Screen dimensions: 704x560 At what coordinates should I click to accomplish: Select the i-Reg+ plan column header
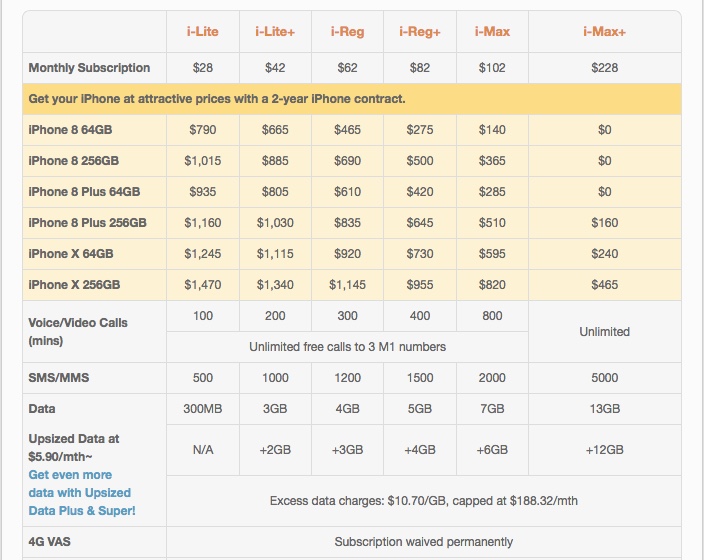click(x=420, y=31)
